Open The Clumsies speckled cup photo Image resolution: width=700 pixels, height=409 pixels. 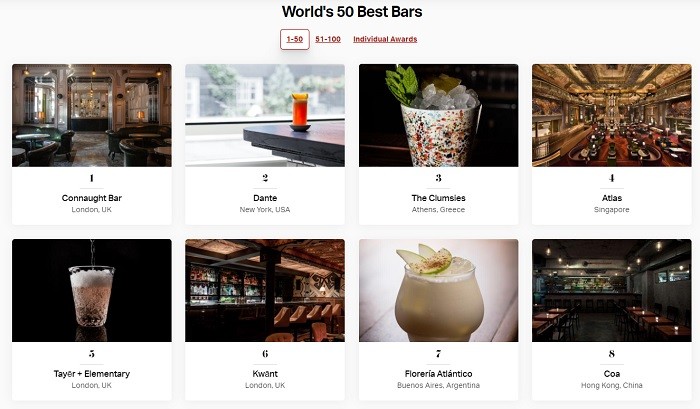pyautogui.click(x=438, y=115)
